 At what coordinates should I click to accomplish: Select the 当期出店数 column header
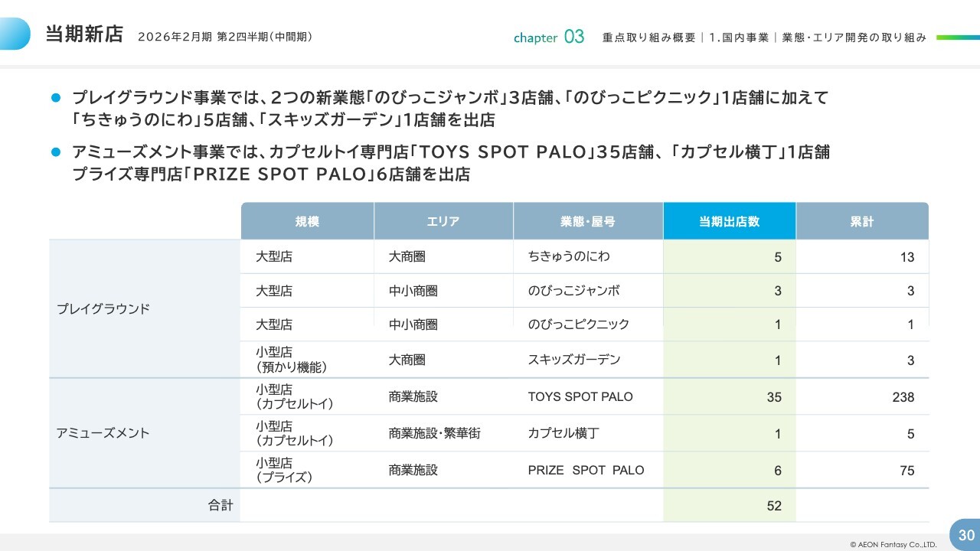pyautogui.click(x=729, y=221)
